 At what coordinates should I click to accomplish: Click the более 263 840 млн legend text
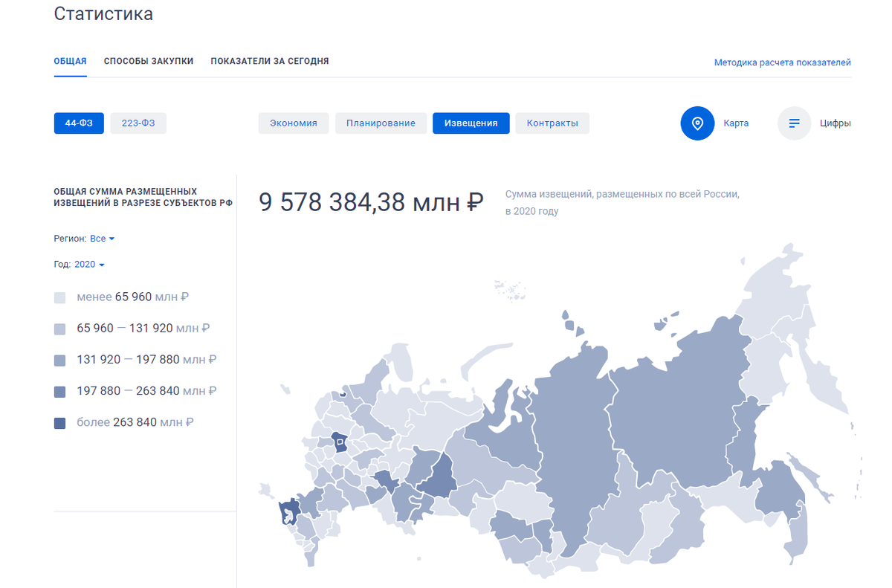pyautogui.click(x=135, y=422)
